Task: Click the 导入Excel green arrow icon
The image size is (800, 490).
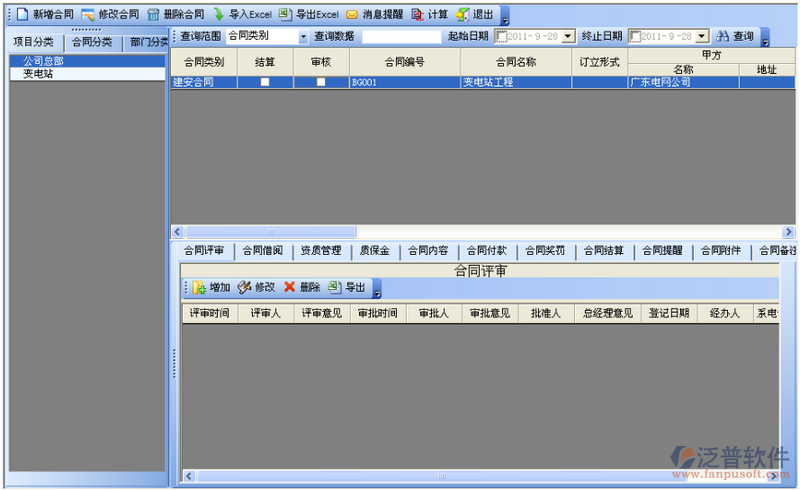Action: 218,14
